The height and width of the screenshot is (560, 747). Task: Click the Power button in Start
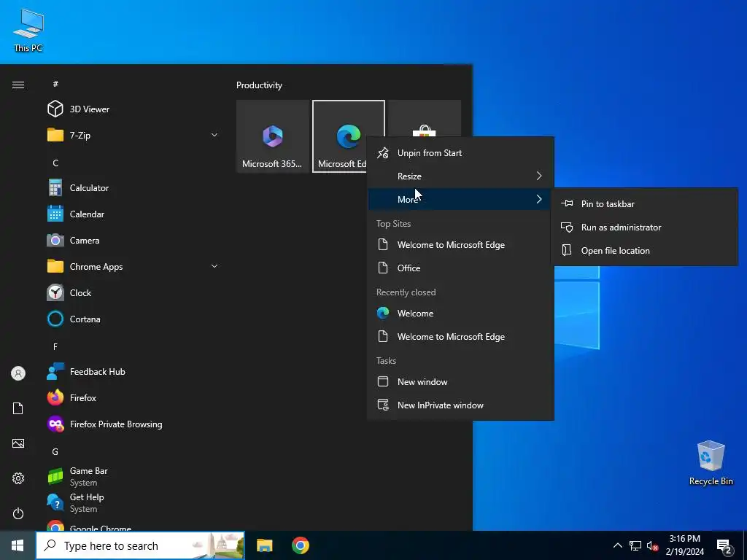(18, 513)
